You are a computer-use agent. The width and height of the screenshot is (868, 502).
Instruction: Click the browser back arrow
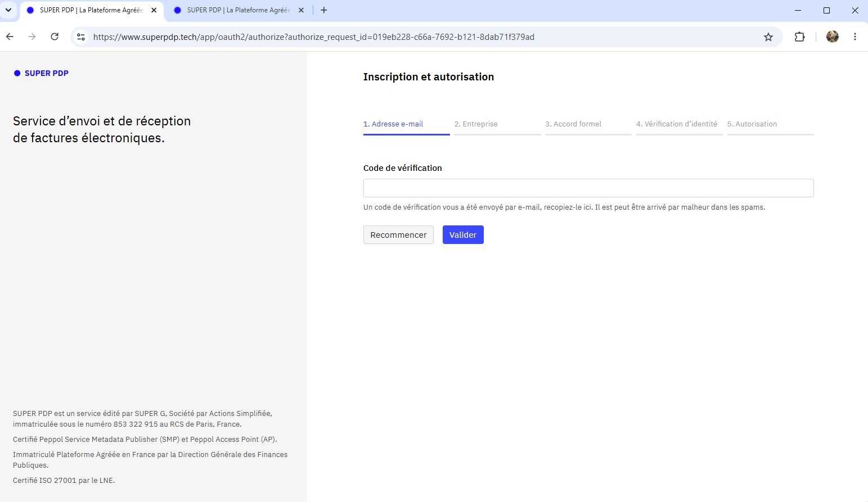coord(10,37)
